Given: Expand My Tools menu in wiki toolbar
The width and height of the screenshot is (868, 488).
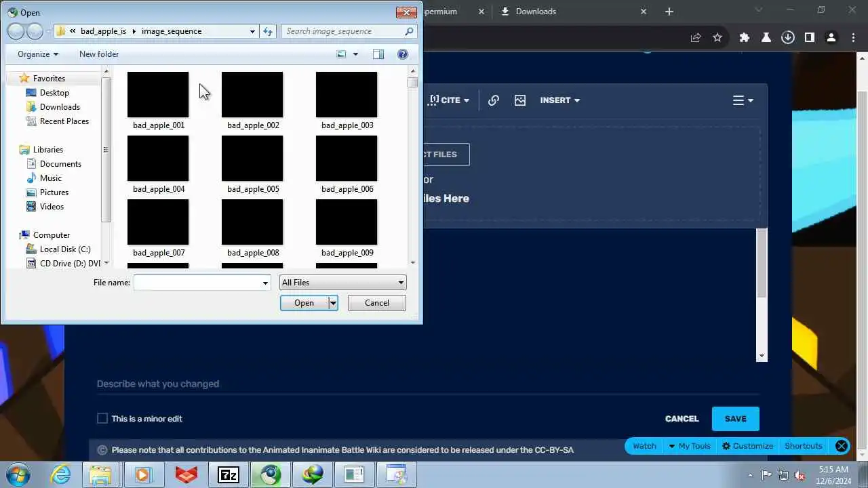Looking at the screenshot, I should coord(689,446).
